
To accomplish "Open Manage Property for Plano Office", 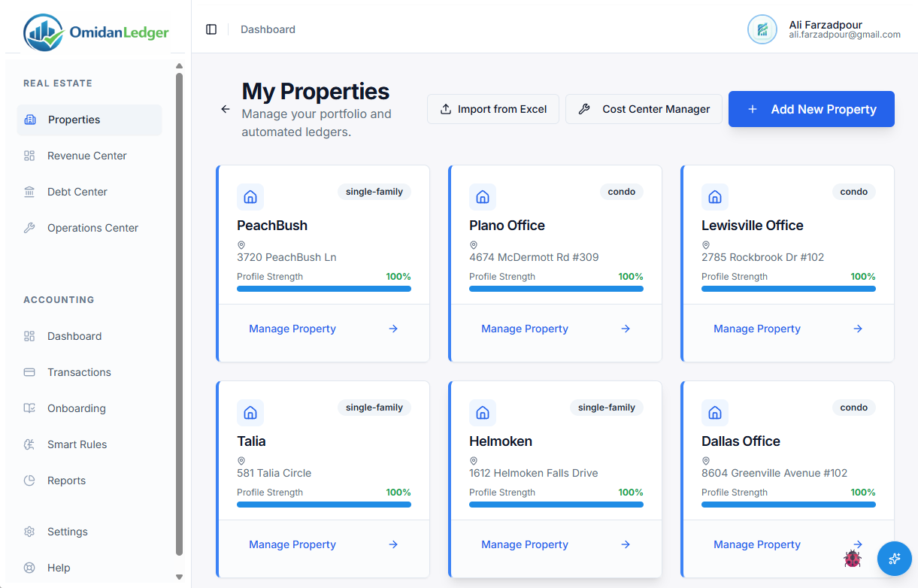I will pos(525,329).
